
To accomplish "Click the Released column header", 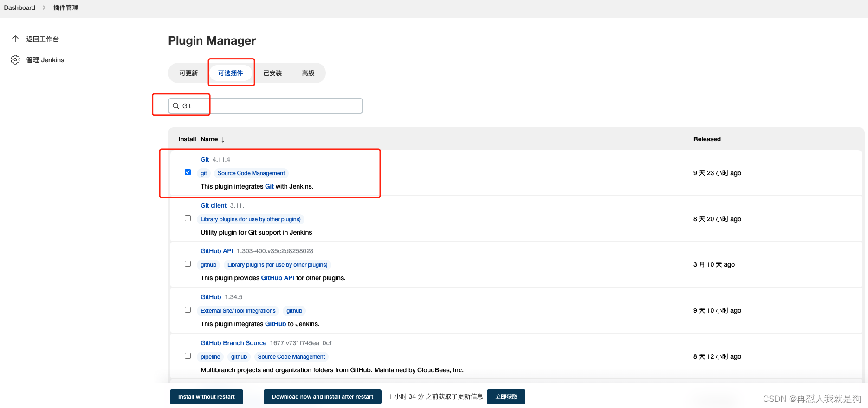I will pyautogui.click(x=707, y=139).
